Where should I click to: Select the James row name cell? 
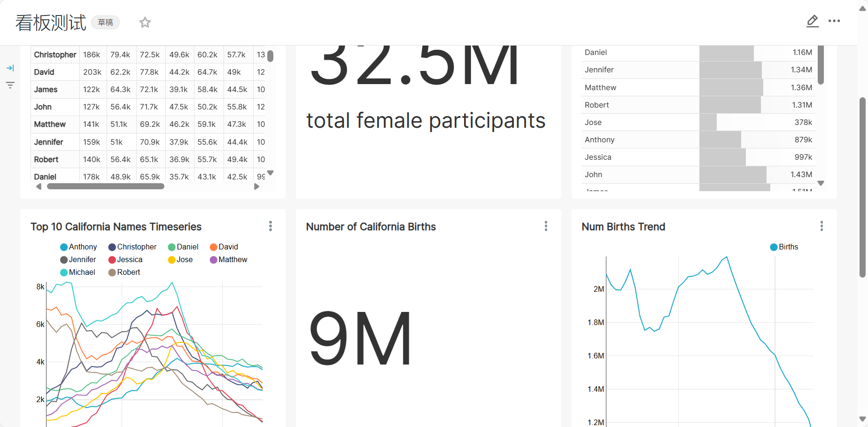pos(55,89)
